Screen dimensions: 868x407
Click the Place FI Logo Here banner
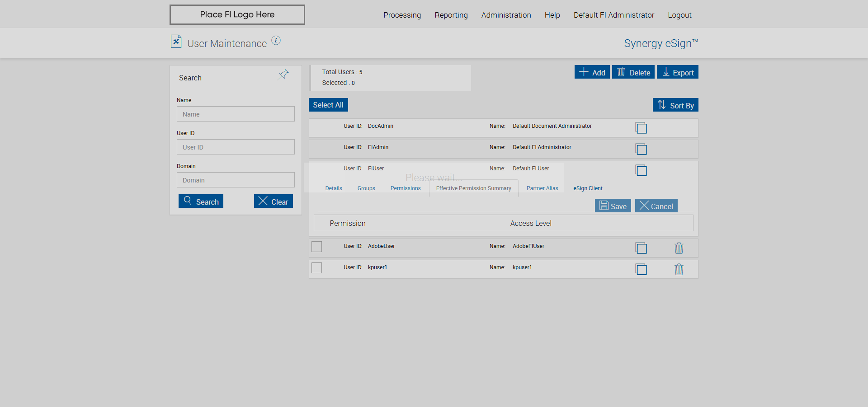237,14
